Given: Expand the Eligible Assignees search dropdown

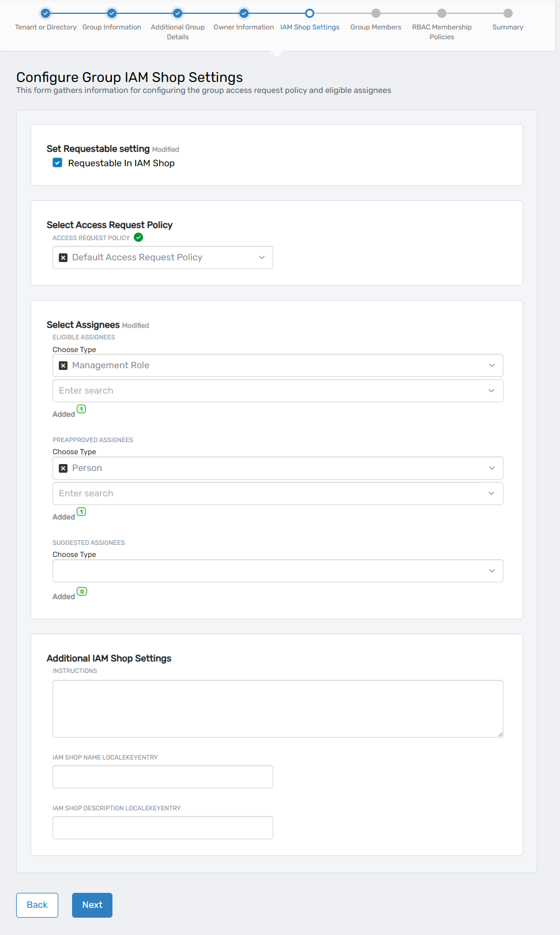Looking at the screenshot, I should click(x=491, y=391).
